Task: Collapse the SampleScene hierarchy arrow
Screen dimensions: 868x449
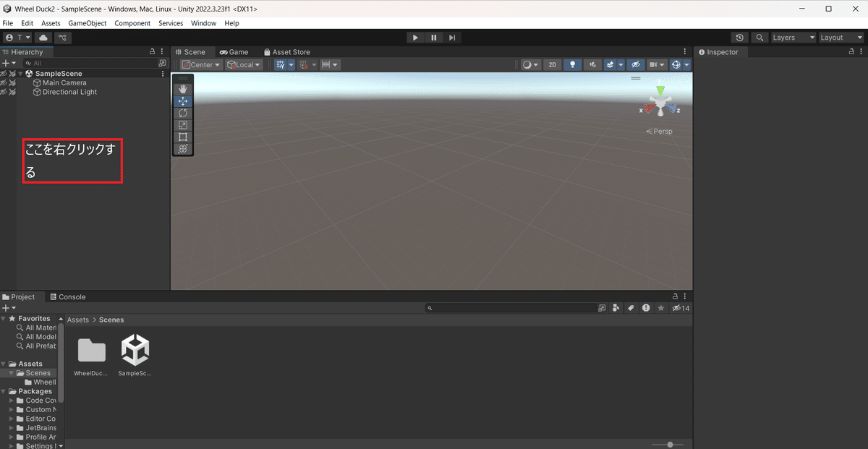Action: (21, 74)
